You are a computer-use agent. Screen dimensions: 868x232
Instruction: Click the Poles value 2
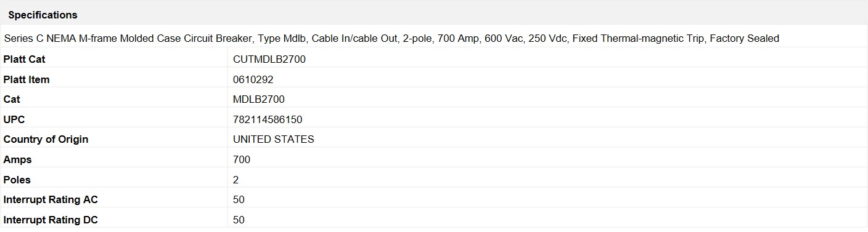(236, 180)
